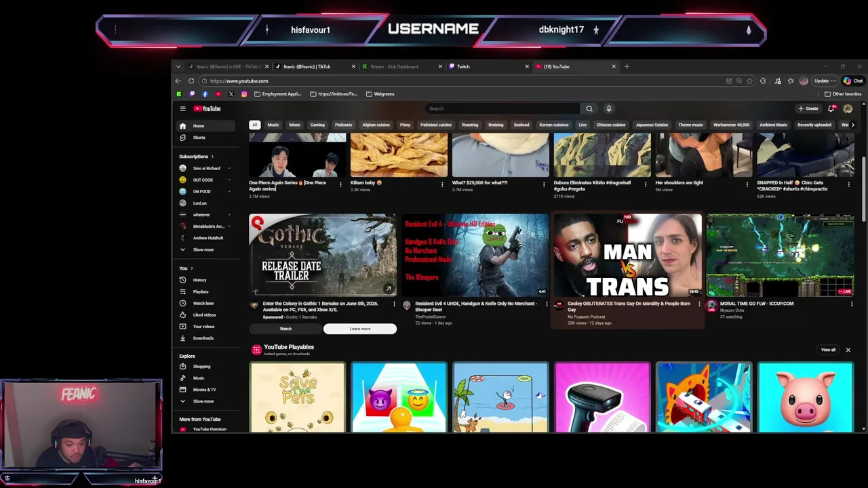Open the YouTube notifications bell
The width and height of the screenshot is (868, 488).
[831, 108]
